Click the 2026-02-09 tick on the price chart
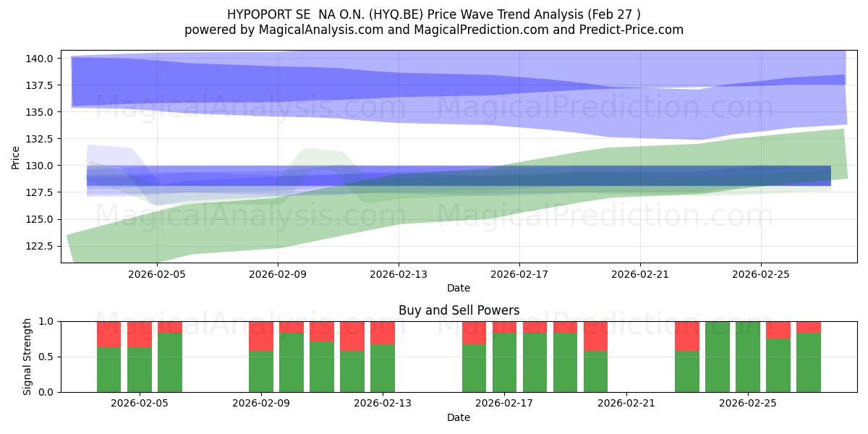This screenshot has width=868, height=434. [x=278, y=275]
